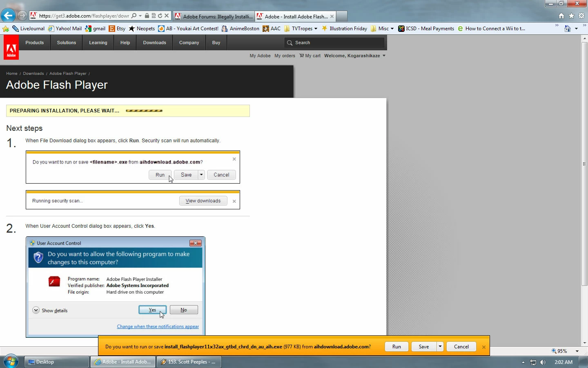Image resolution: width=588 pixels, height=368 pixels.
Task: Expand the Misc favorites folder
Action: 382,29
